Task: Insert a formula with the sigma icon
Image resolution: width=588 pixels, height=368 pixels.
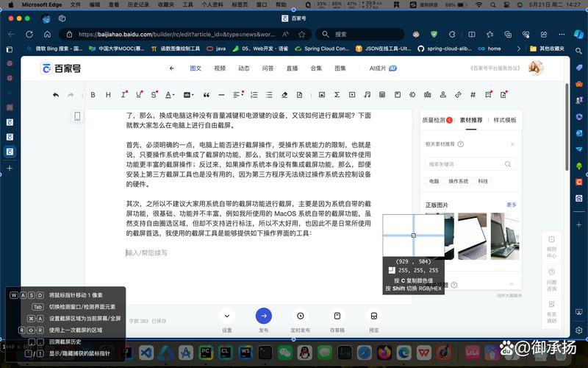Action: (337, 95)
